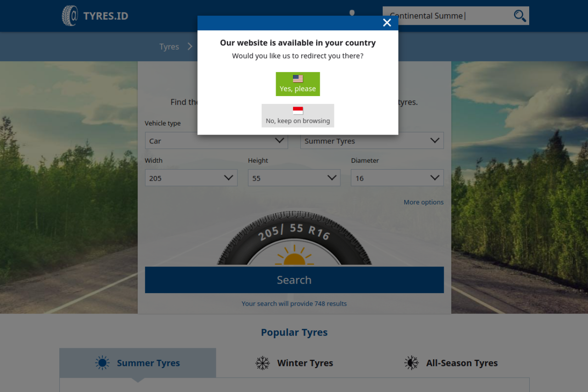Screen dimensions: 588x392
Task: Click the search text input field
Action: point(448,16)
